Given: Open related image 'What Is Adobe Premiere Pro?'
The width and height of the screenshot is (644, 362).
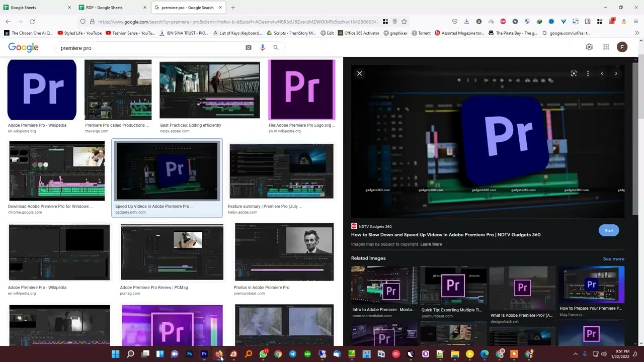Looking at the screenshot, I should coord(522,288).
